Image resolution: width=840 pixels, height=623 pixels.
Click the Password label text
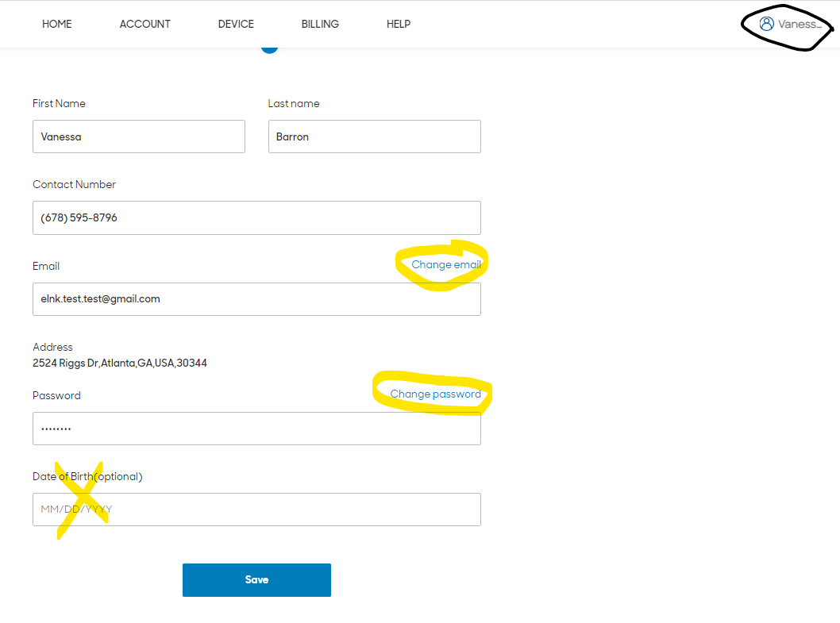coord(57,395)
